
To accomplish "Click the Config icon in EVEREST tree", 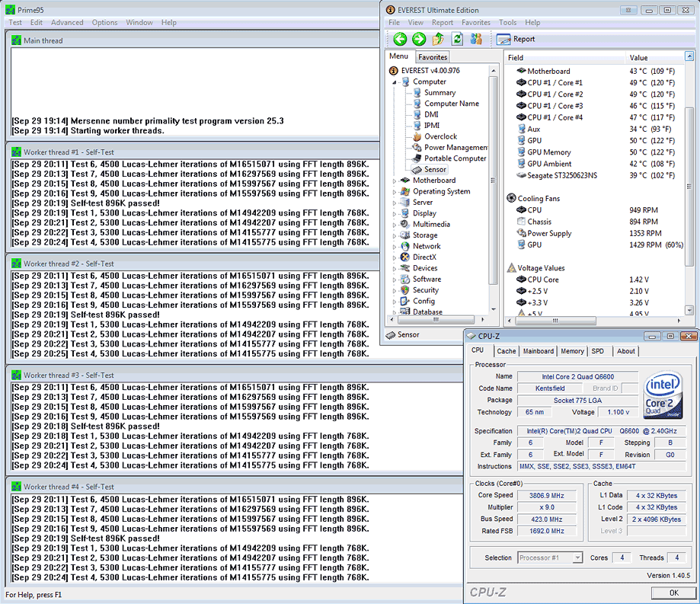I will coord(405,301).
